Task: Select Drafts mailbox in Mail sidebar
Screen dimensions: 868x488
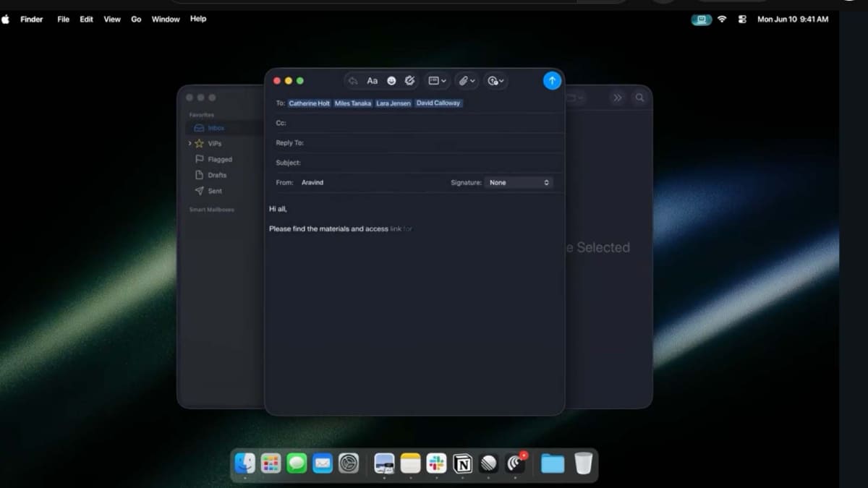Action: (x=210, y=175)
